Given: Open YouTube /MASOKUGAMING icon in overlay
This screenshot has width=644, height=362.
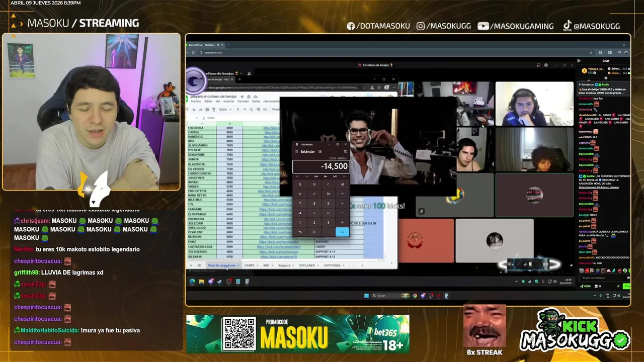Looking at the screenshot, I should click(x=483, y=26).
